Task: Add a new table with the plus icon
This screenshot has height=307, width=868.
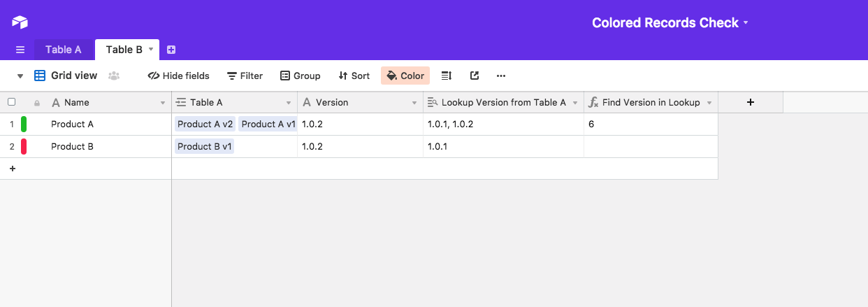Action: pyautogui.click(x=171, y=50)
